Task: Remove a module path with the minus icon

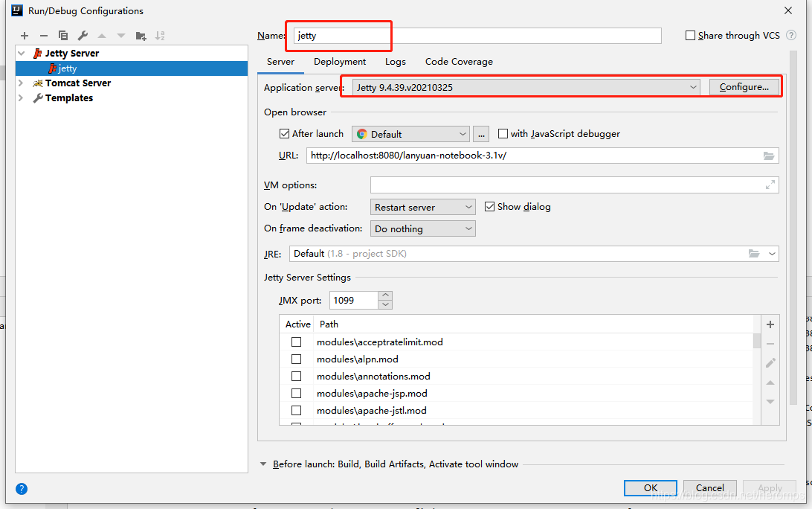Action: pyautogui.click(x=770, y=344)
